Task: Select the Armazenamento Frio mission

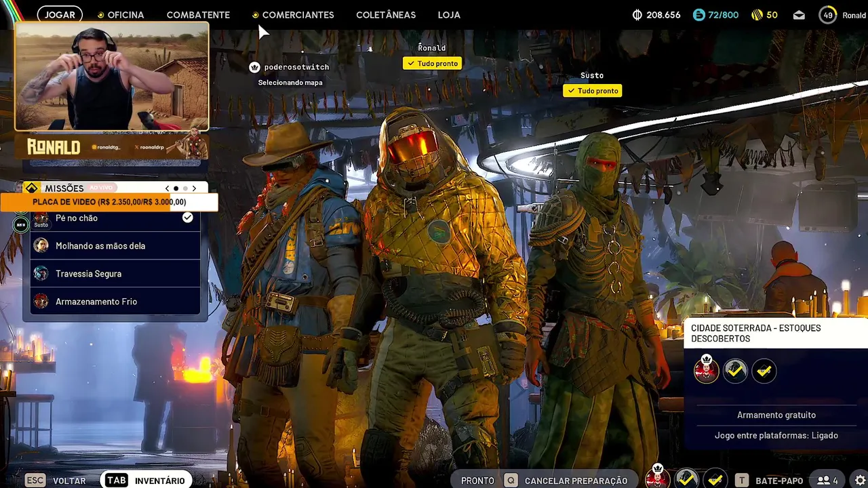Action: coord(115,302)
